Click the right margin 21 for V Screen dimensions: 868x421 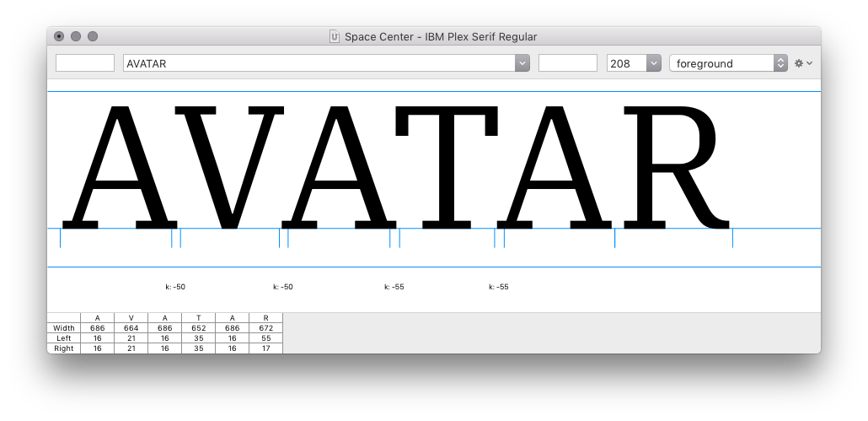pos(131,348)
